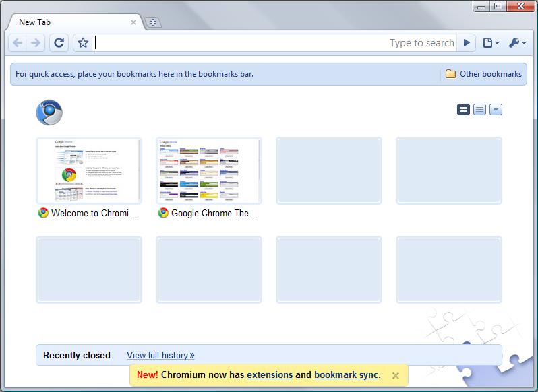Open the wrench tools menu

pos(517,43)
